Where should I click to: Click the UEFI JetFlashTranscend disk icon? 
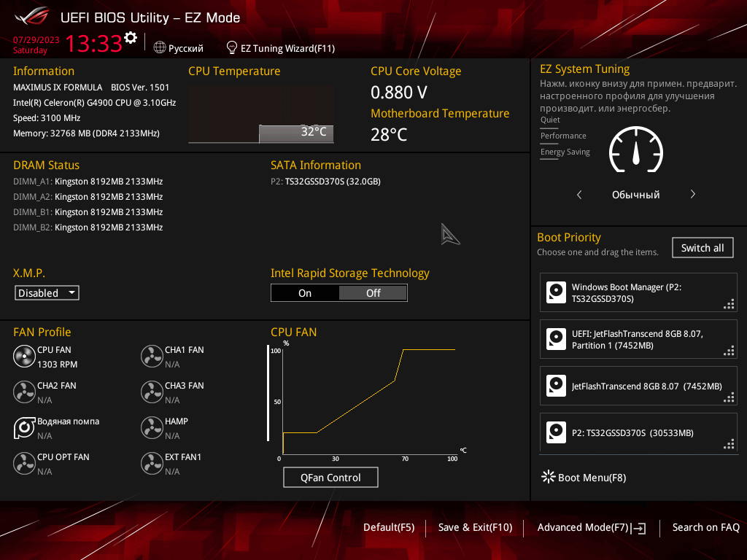tap(556, 339)
